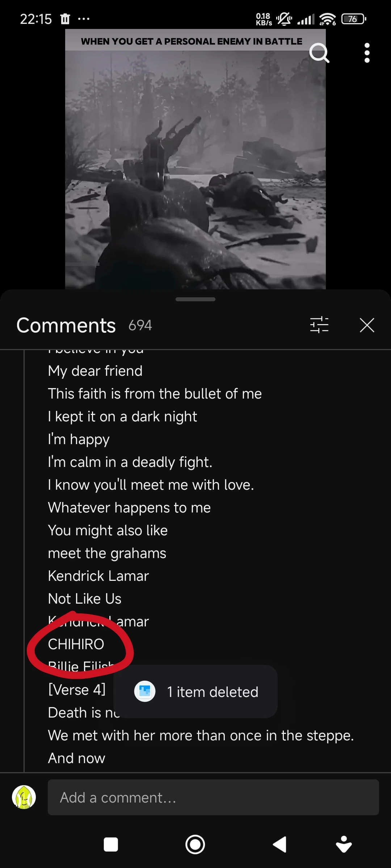Screen dimensions: 391x868
Task: Tap the video player area
Action: point(195,159)
